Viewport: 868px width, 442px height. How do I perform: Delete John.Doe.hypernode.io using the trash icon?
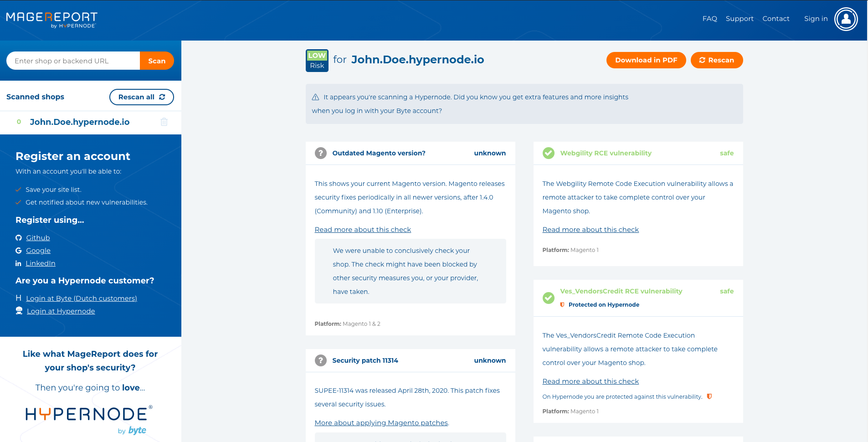[164, 122]
